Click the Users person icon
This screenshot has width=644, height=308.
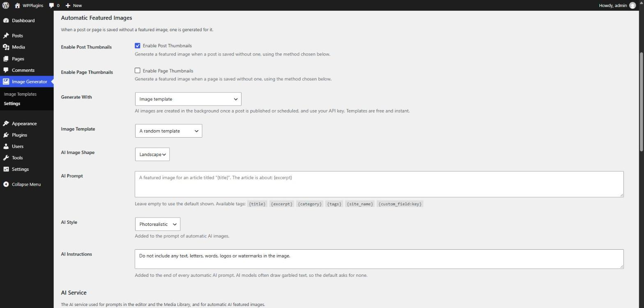[6, 146]
